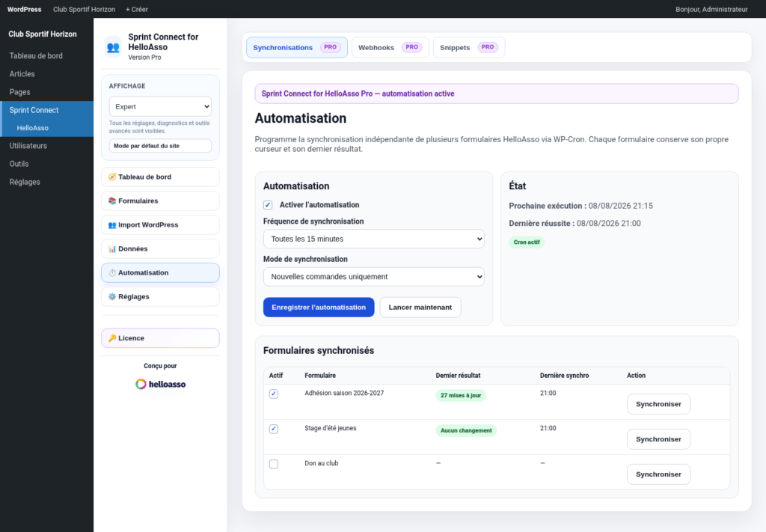
Task: Click Mode par défaut du site button
Action: pyautogui.click(x=160, y=146)
